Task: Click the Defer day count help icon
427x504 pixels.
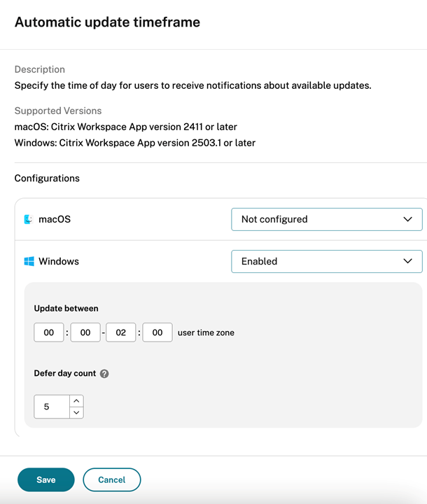Action: point(104,374)
